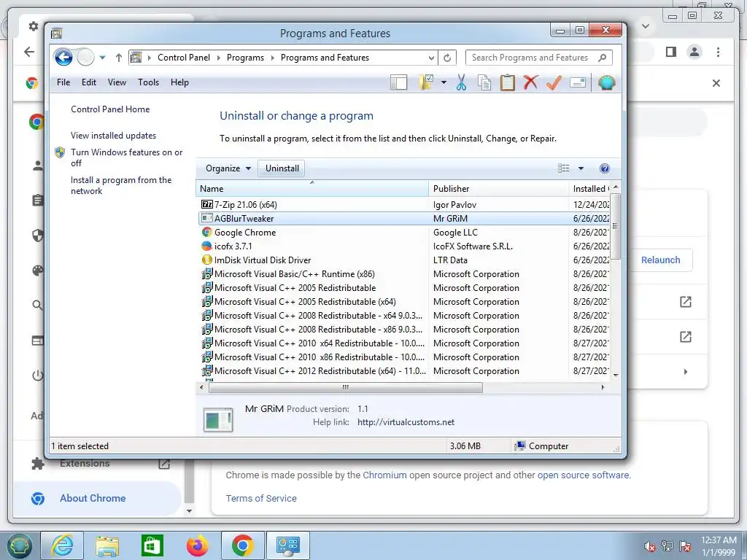Launch Firefox from the taskbar
Image resolution: width=747 pixels, height=560 pixels.
click(x=197, y=545)
